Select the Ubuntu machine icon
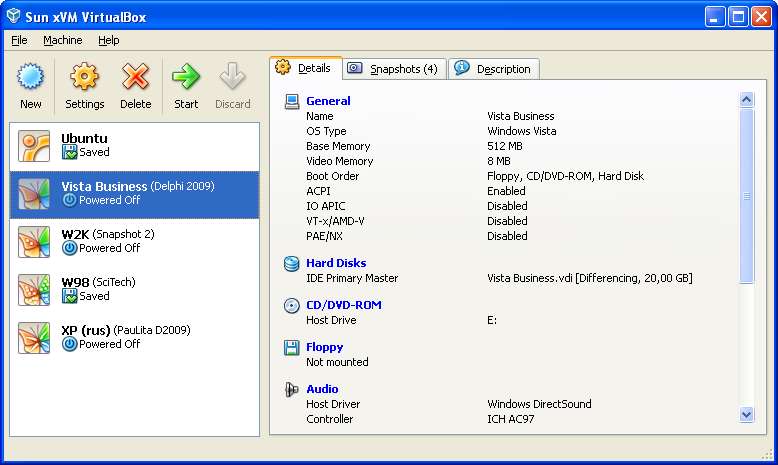This screenshot has width=778, height=465. (34, 146)
